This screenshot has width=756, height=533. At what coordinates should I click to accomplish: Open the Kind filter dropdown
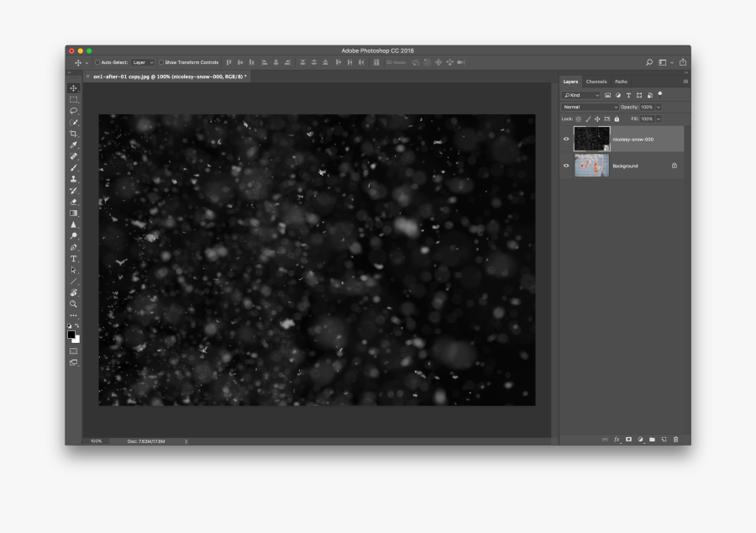pyautogui.click(x=580, y=95)
